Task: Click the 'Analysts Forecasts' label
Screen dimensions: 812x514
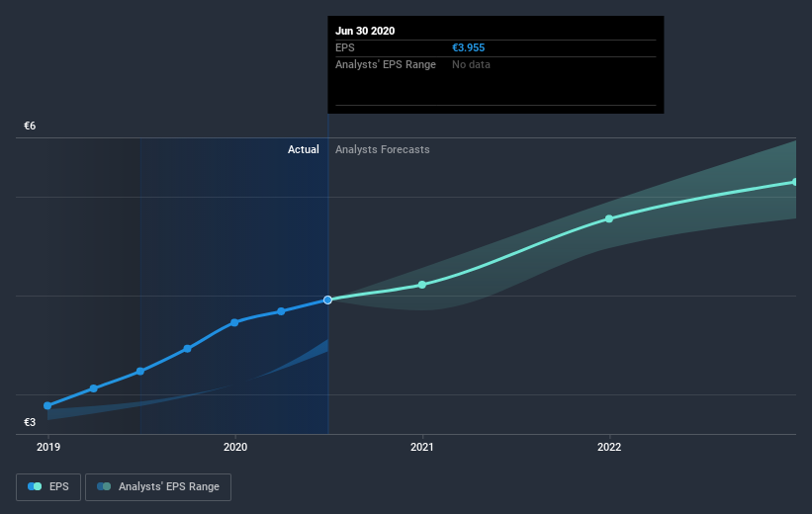Action: [382, 149]
